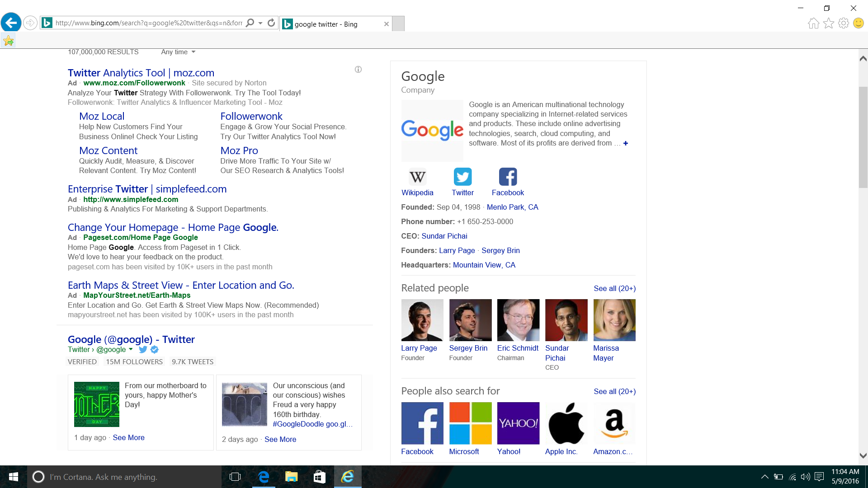Open Sergey Brin photo thumbnail
The width and height of the screenshot is (868, 488).
coord(470,320)
